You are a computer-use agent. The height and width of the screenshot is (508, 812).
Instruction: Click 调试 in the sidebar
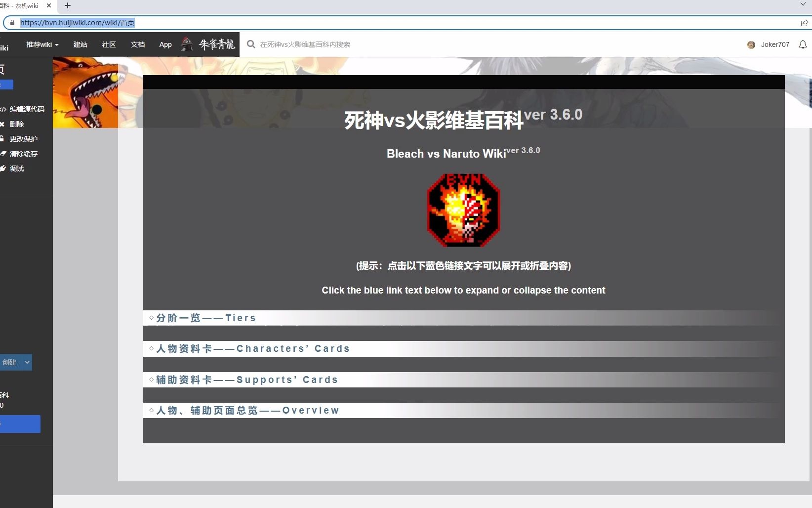pos(17,169)
